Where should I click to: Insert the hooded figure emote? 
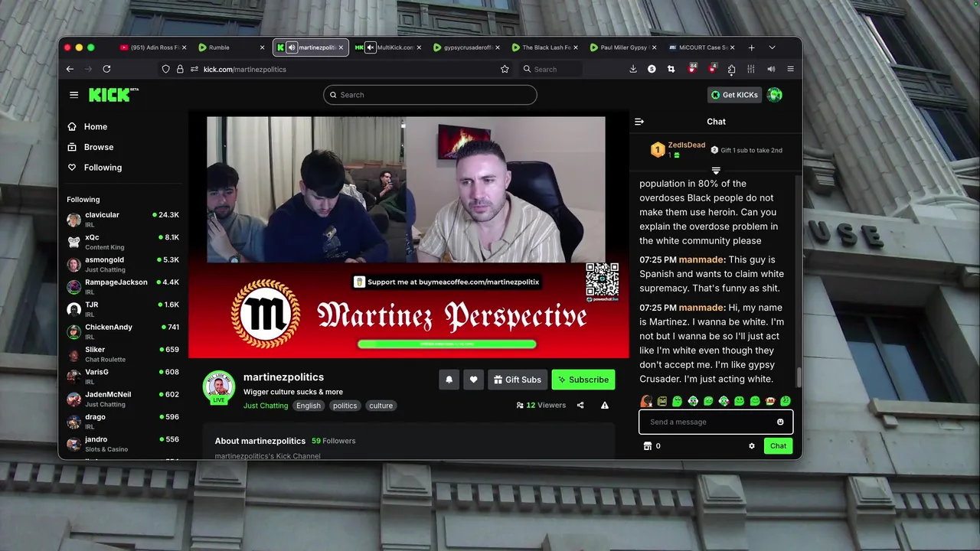646,401
